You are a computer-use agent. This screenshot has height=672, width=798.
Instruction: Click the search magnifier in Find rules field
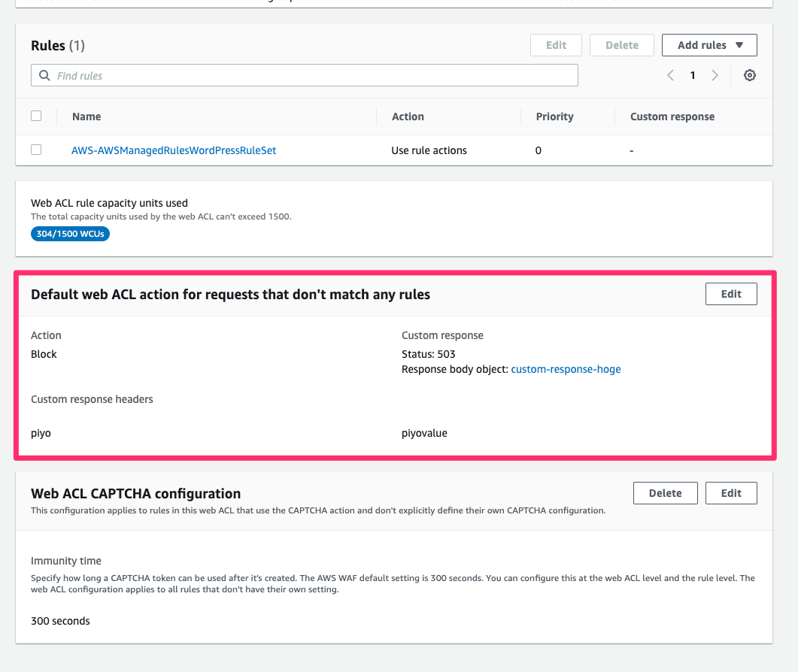pos(44,75)
